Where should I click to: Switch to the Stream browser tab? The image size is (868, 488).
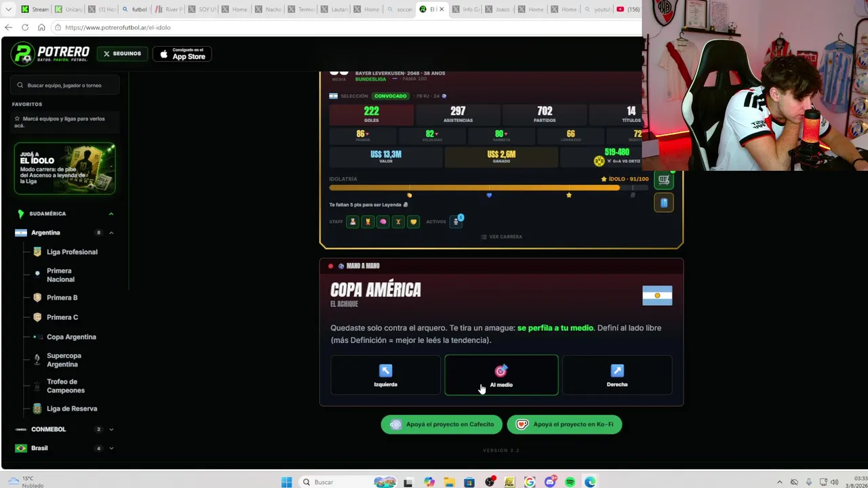click(35, 9)
